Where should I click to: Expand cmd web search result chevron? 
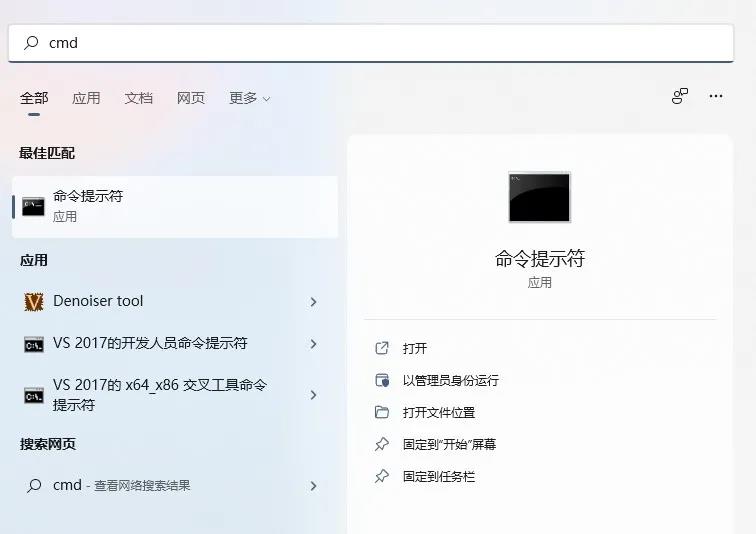click(x=313, y=486)
